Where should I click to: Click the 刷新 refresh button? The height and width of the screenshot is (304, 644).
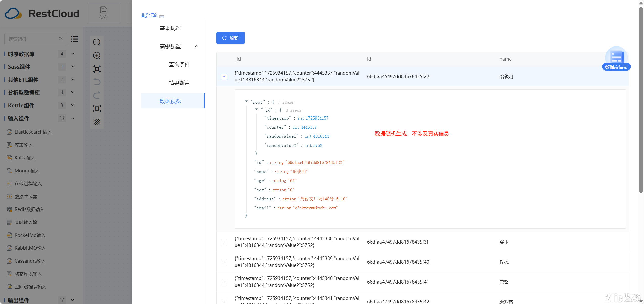pyautogui.click(x=230, y=38)
